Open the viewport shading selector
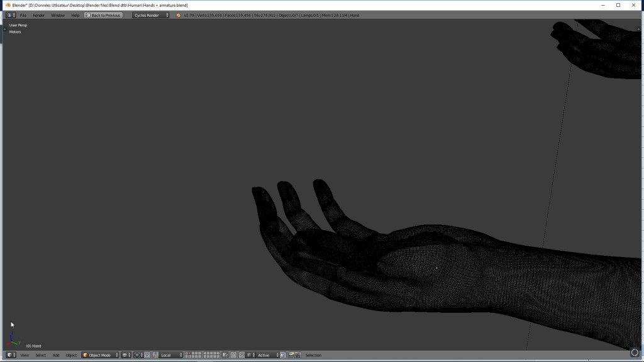 click(126, 355)
